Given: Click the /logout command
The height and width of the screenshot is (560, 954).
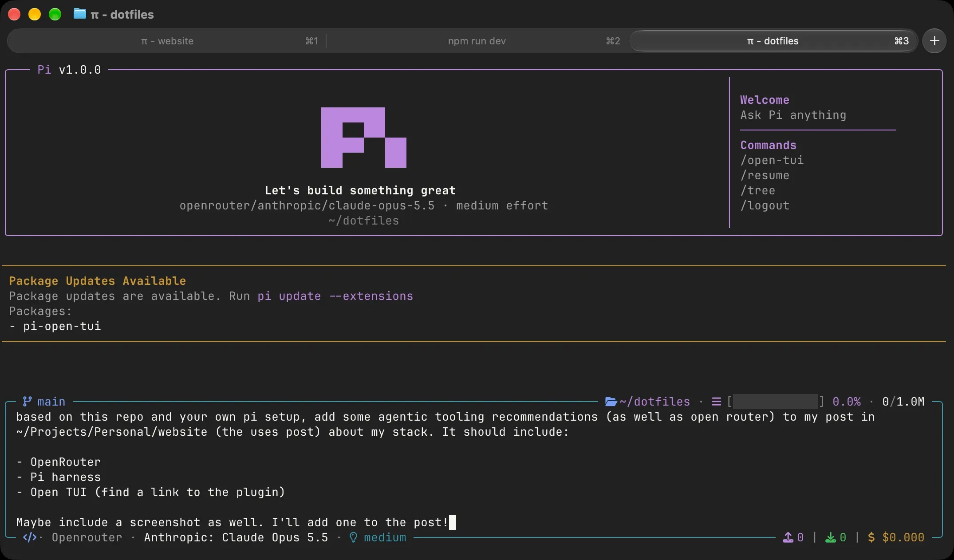Looking at the screenshot, I should point(765,205).
